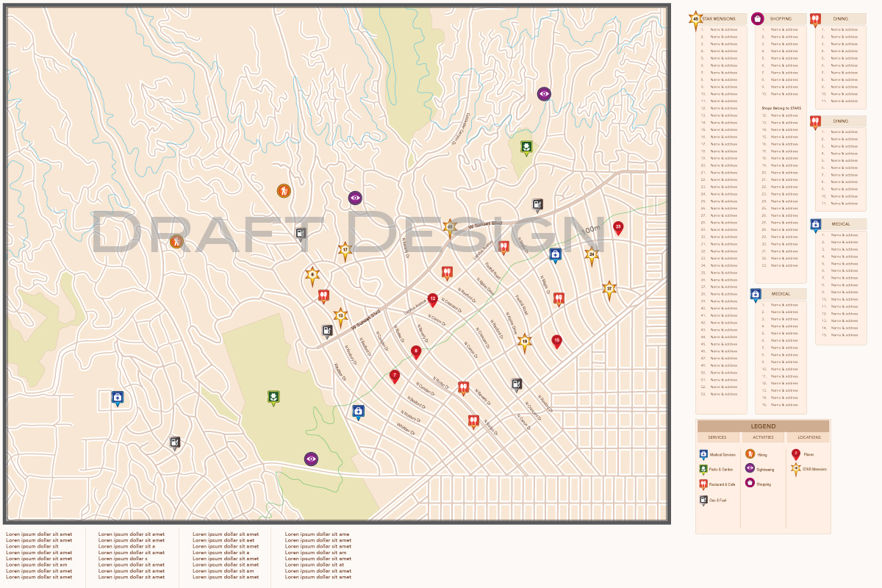Click the Parks & Garden icon in the legend

tap(703, 469)
